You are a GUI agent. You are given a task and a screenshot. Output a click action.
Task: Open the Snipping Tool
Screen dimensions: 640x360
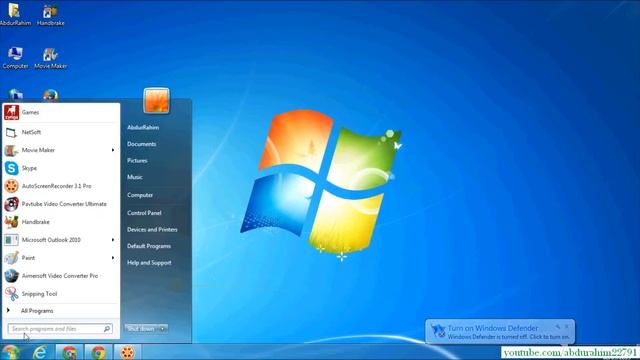(x=61, y=294)
